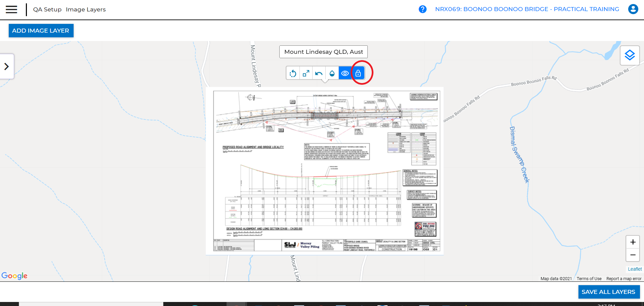Click the undo arrow in image toolbar
The image size is (644, 306).
(319, 73)
